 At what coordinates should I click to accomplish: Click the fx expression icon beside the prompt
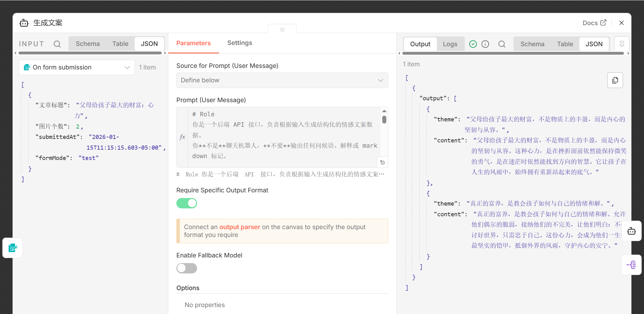point(182,137)
